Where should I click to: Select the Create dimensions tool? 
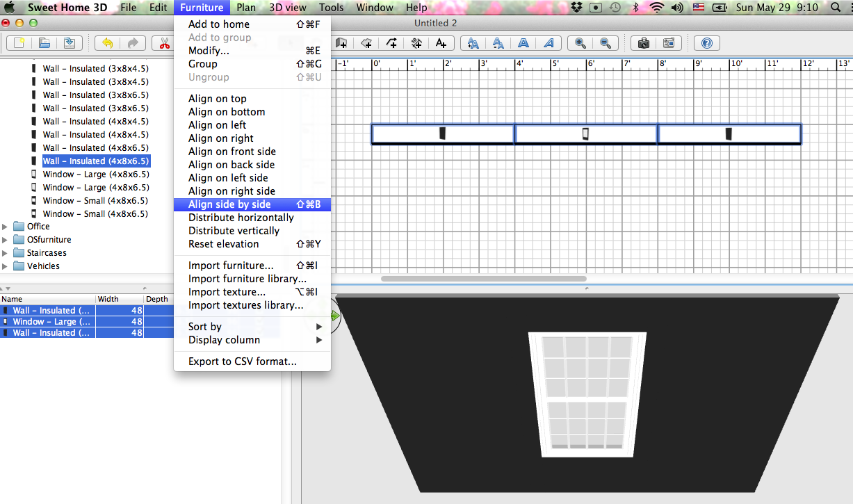[x=416, y=43]
